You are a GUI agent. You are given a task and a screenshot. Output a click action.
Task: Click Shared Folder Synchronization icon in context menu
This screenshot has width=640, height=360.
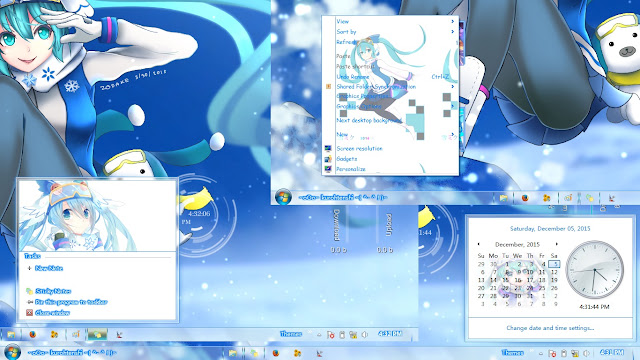[328, 87]
